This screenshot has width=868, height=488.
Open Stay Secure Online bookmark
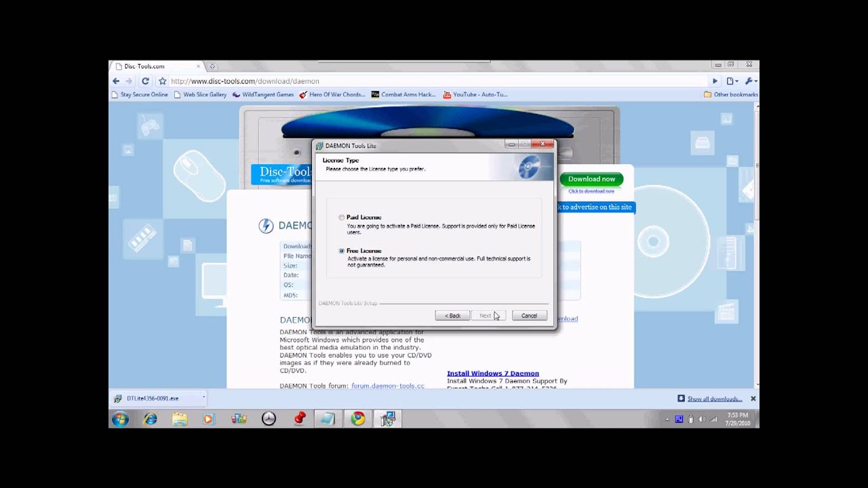point(139,95)
